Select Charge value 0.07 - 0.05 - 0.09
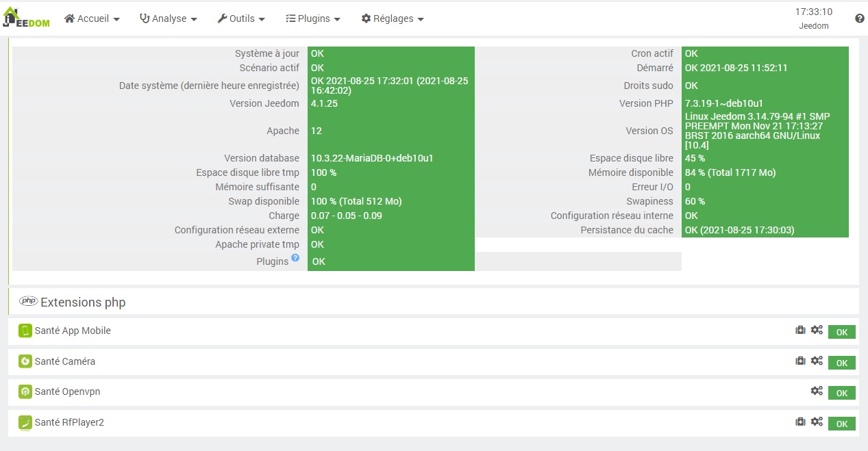 [x=347, y=216]
